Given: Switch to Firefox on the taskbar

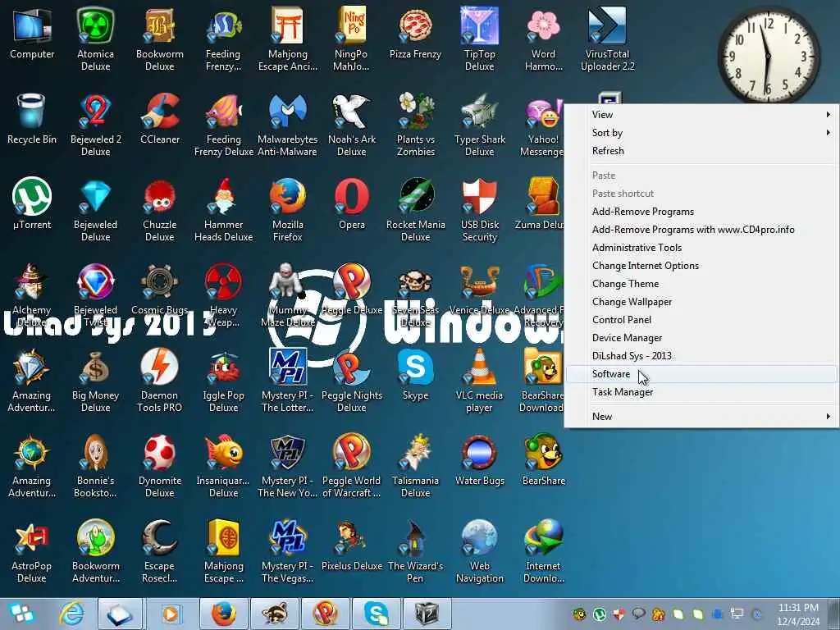Looking at the screenshot, I should [x=223, y=614].
